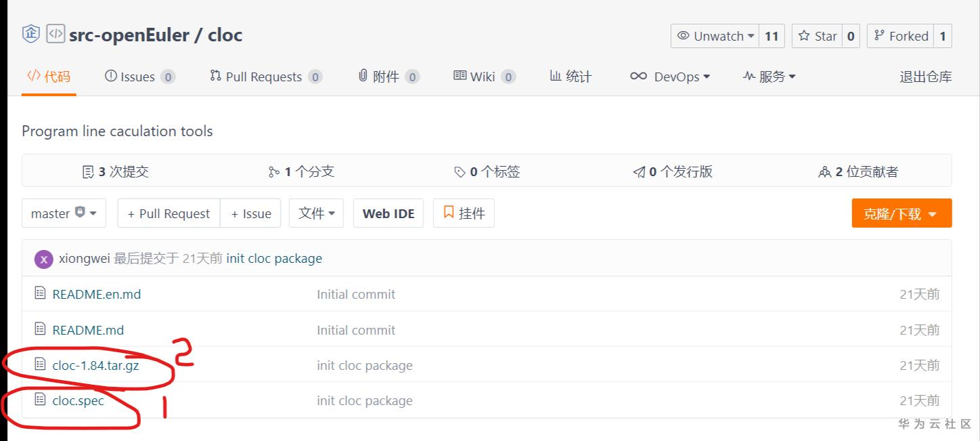Screen dimensions: 980x441
Task: Click the init cloc package commit message link
Action: [273, 258]
